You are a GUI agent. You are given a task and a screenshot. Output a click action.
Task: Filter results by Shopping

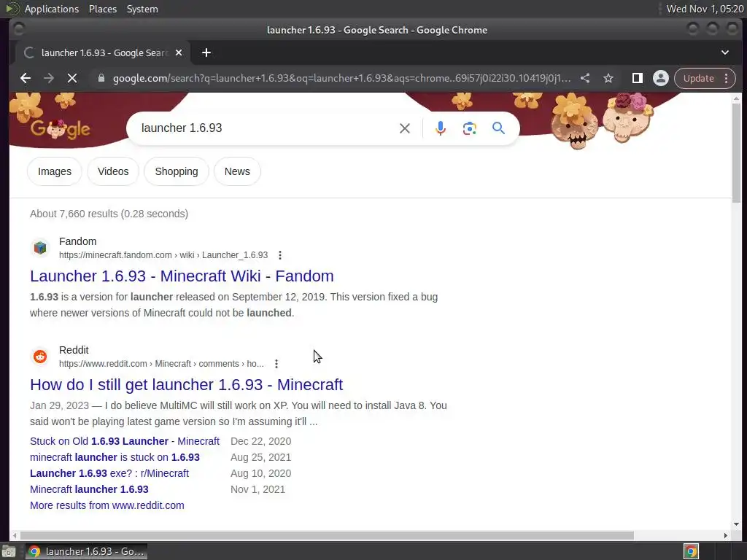(177, 171)
